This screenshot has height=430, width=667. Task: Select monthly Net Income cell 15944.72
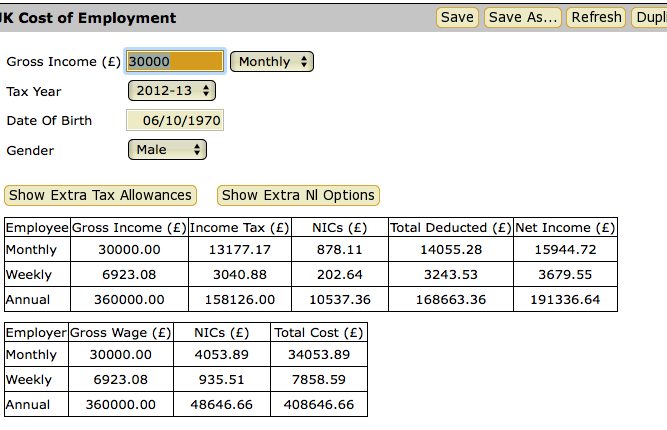pyautogui.click(x=565, y=249)
